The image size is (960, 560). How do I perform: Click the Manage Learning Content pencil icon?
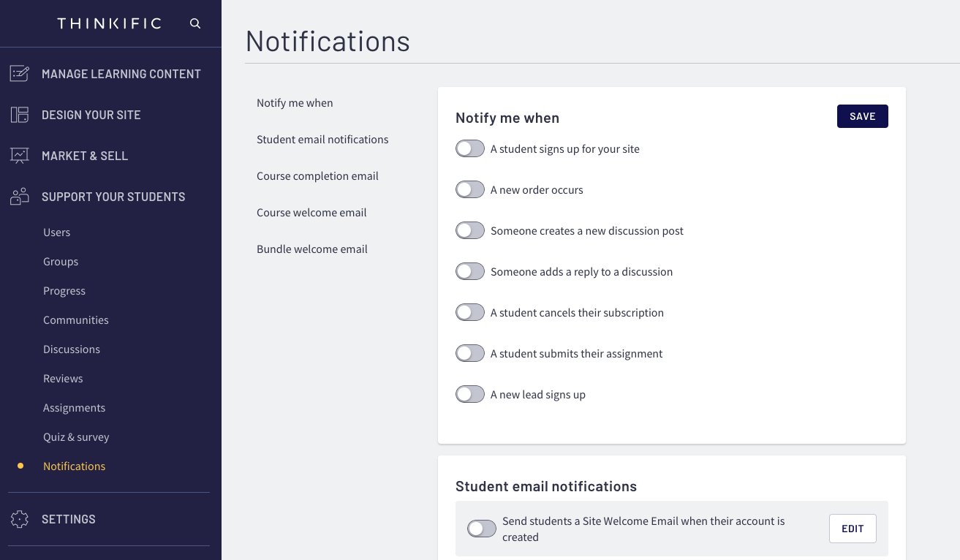pyautogui.click(x=20, y=73)
